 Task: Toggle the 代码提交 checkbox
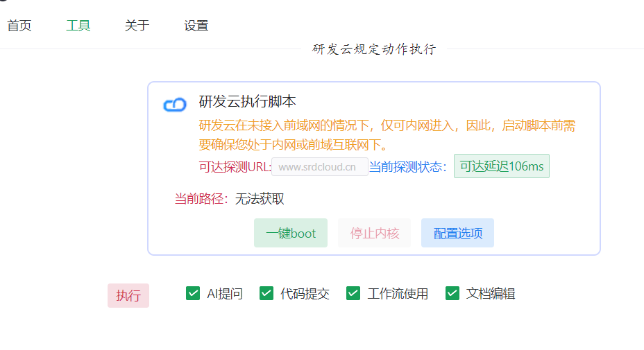[x=266, y=293]
